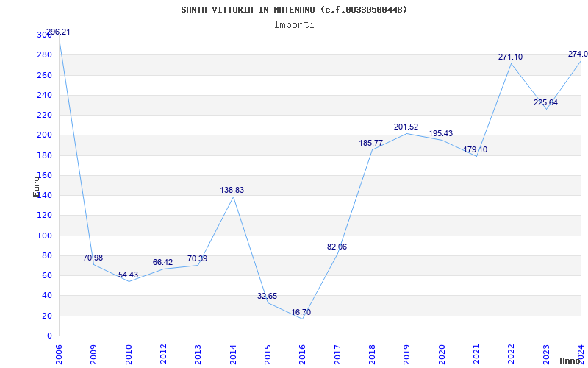
Task: Select the 100 y-axis tick label
Action: click(44, 236)
